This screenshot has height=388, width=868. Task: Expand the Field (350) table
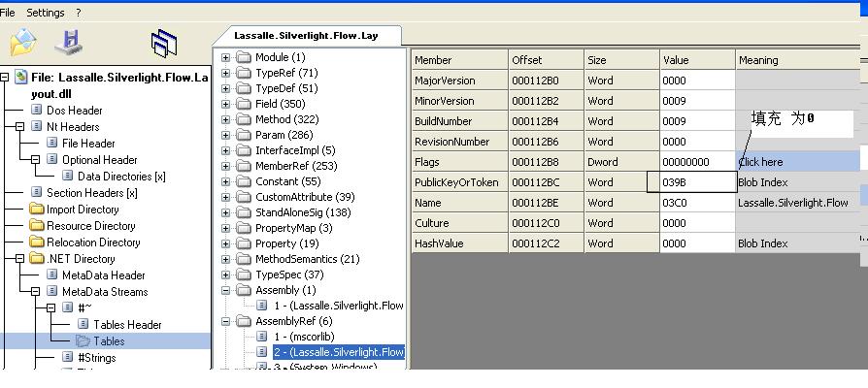(225, 104)
